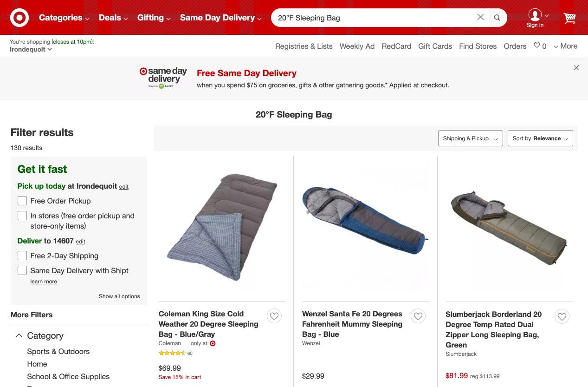Enable the Free Order Pickup checkbox
The height and width of the screenshot is (387, 588).
[x=22, y=201]
